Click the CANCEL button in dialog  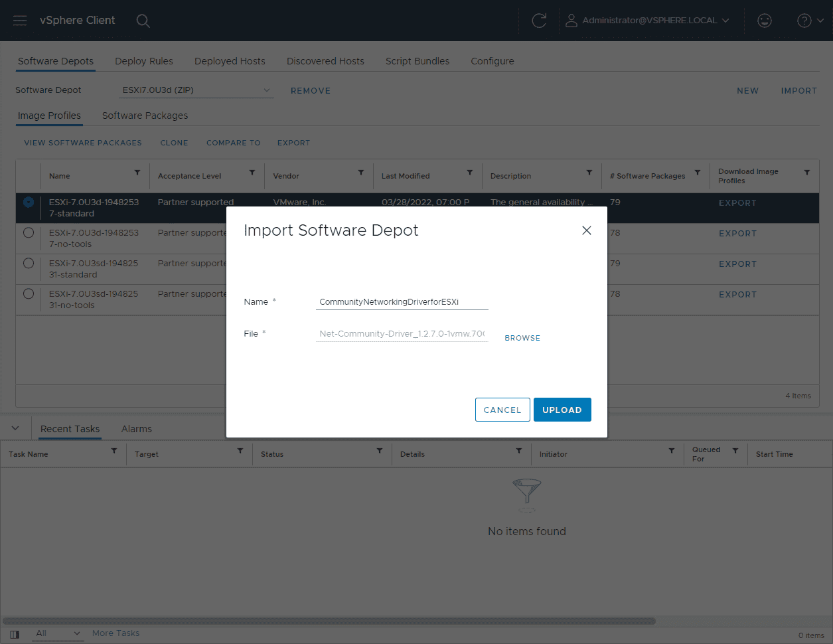point(502,410)
